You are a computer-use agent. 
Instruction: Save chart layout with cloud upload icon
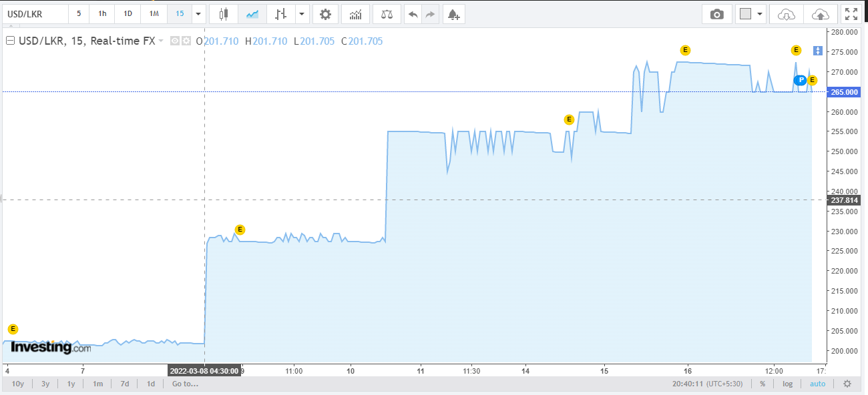coord(821,14)
